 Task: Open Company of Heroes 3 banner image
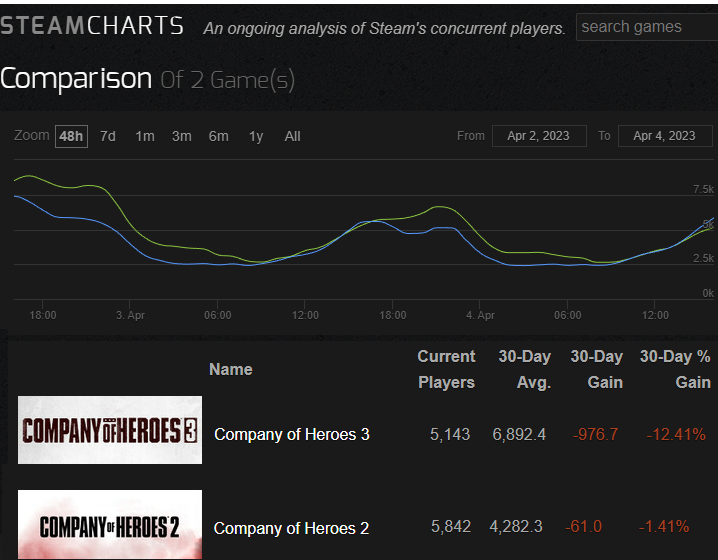click(110, 430)
